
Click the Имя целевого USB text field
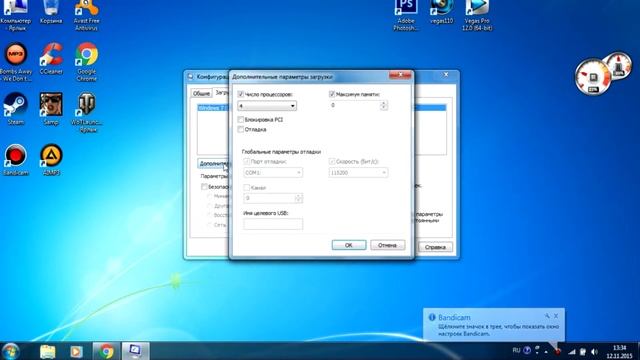273,224
